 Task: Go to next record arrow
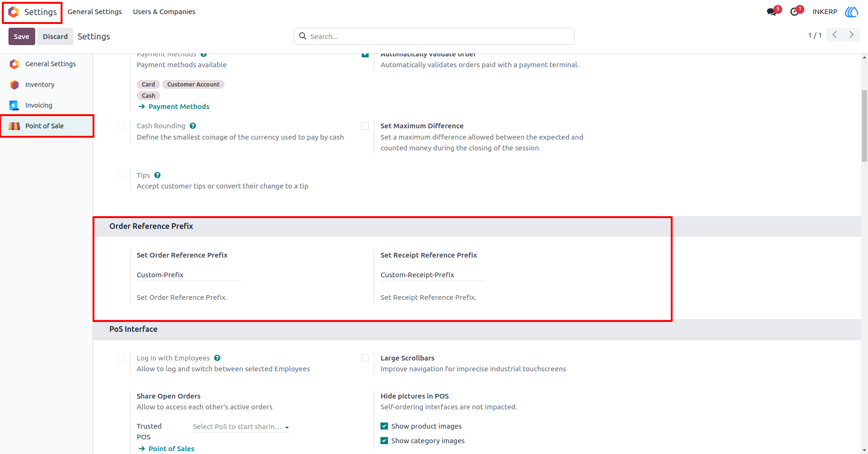[x=851, y=35]
